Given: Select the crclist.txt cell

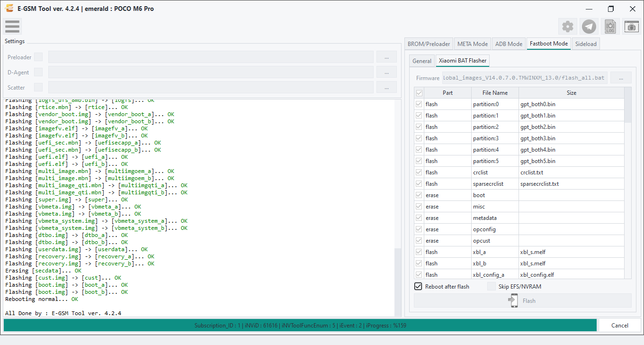Looking at the screenshot, I should [x=572, y=172].
